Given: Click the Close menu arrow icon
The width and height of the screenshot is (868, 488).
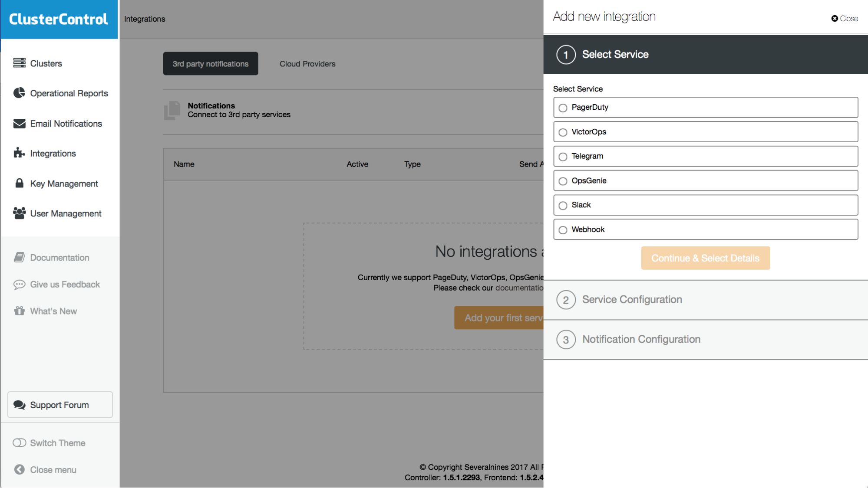Looking at the screenshot, I should pyautogui.click(x=19, y=469).
